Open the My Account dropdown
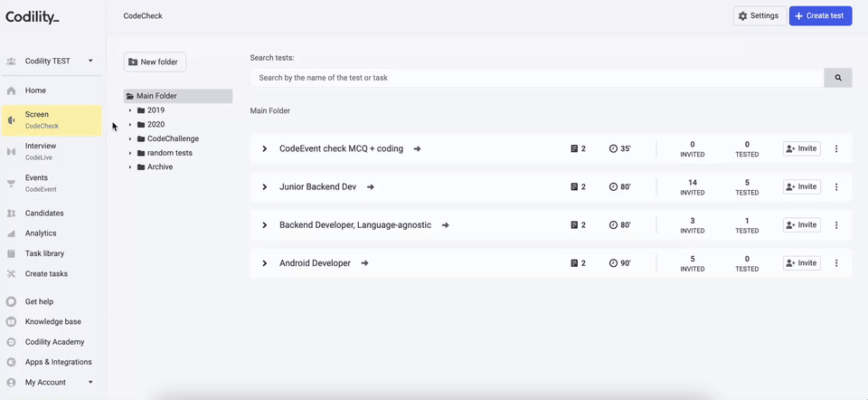This screenshot has height=400, width=868. pos(51,382)
